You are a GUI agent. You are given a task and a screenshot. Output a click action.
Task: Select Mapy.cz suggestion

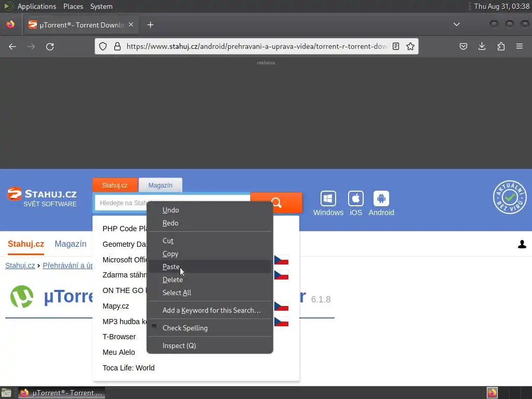(116, 306)
